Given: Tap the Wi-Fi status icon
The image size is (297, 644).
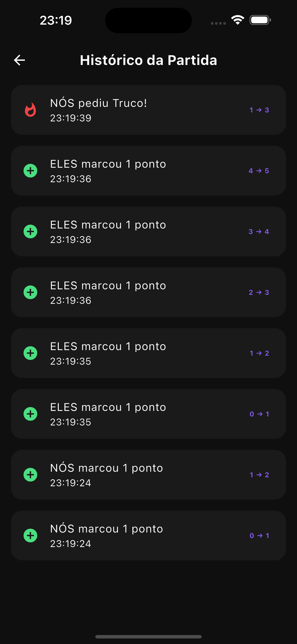Looking at the screenshot, I should click(x=238, y=20).
